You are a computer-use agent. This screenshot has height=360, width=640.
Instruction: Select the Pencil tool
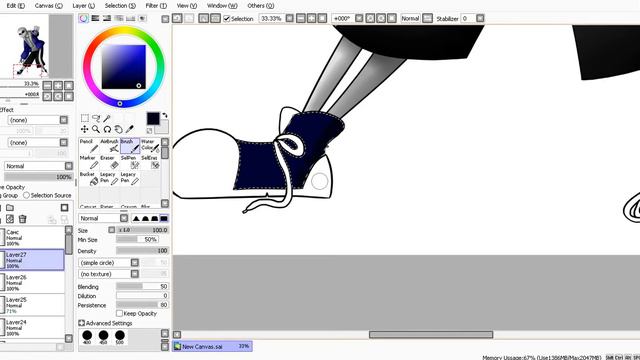(x=89, y=146)
